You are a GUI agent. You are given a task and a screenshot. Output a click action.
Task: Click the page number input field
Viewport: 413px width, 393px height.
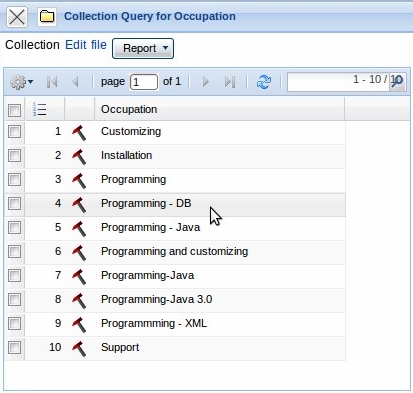[x=144, y=82]
